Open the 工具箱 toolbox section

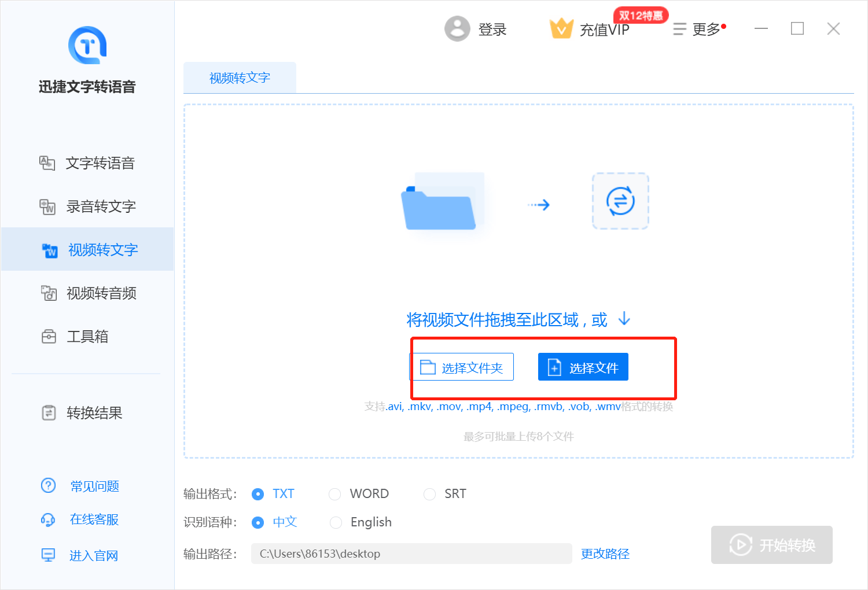87,337
